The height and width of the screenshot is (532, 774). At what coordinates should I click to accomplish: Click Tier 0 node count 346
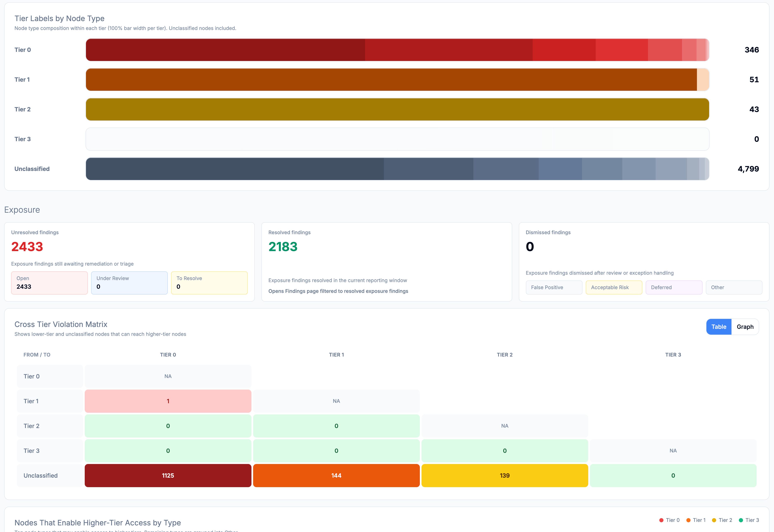(x=751, y=50)
